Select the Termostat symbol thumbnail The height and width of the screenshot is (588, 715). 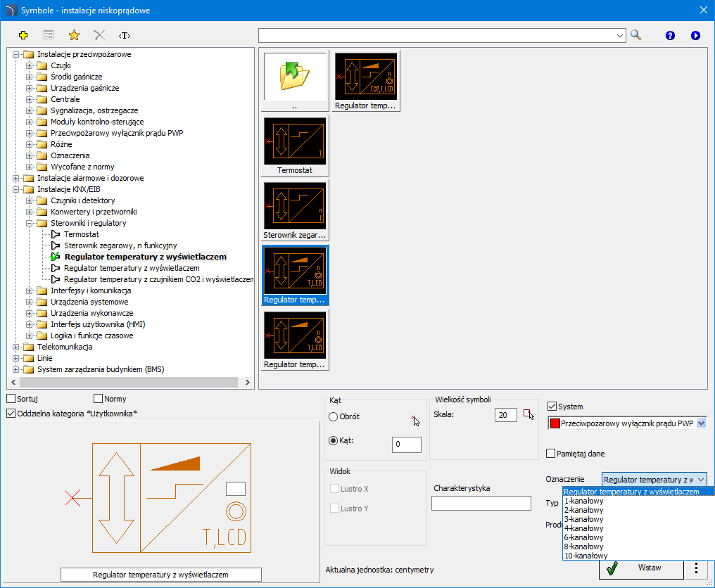point(295,146)
